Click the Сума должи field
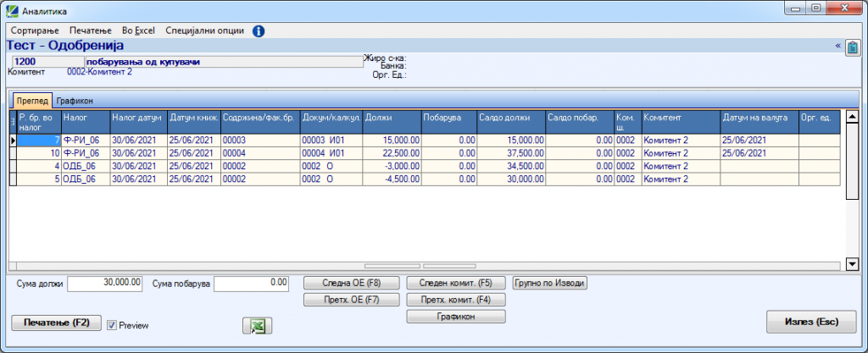The image size is (868, 353). pyautogui.click(x=104, y=284)
